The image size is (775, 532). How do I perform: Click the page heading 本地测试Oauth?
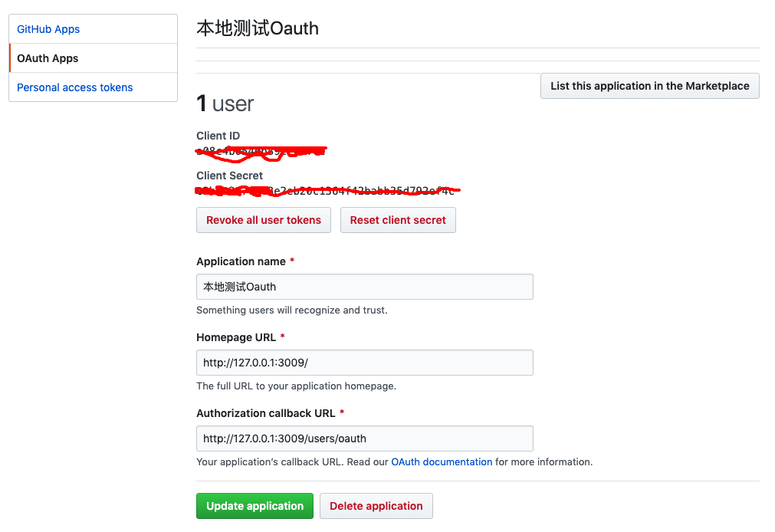(258, 29)
